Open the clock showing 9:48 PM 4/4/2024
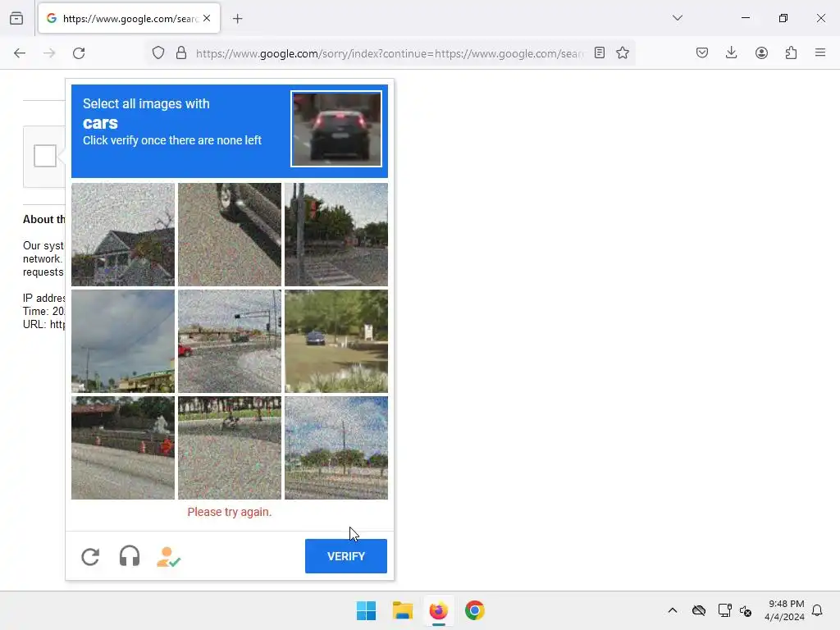The width and height of the screenshot is (840, 630). [785, 610]
